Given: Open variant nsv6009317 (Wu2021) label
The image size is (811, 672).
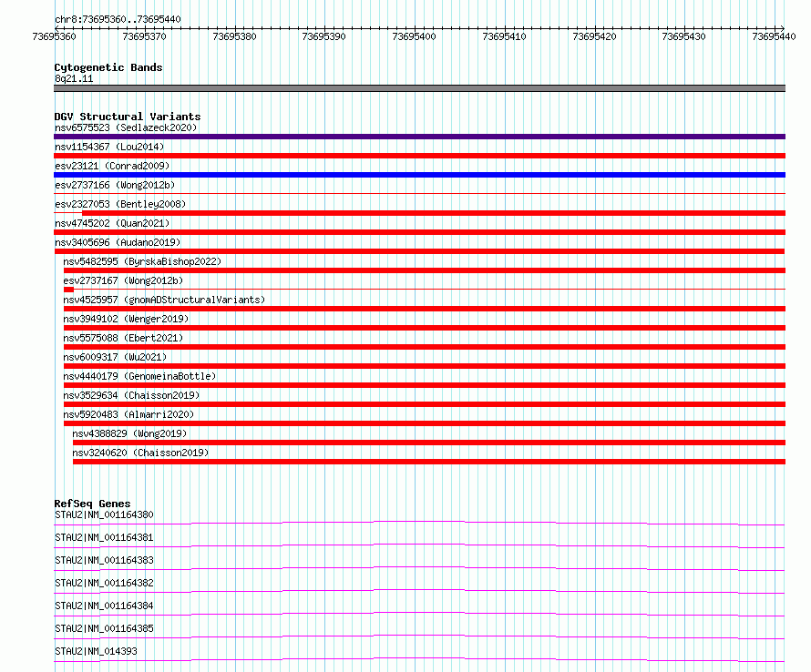Looking at the screenshot, I should 115,357.
